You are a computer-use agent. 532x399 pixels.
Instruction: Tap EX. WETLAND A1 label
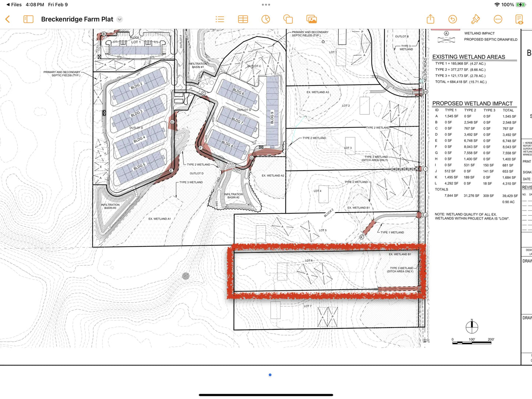pos(159,219)
